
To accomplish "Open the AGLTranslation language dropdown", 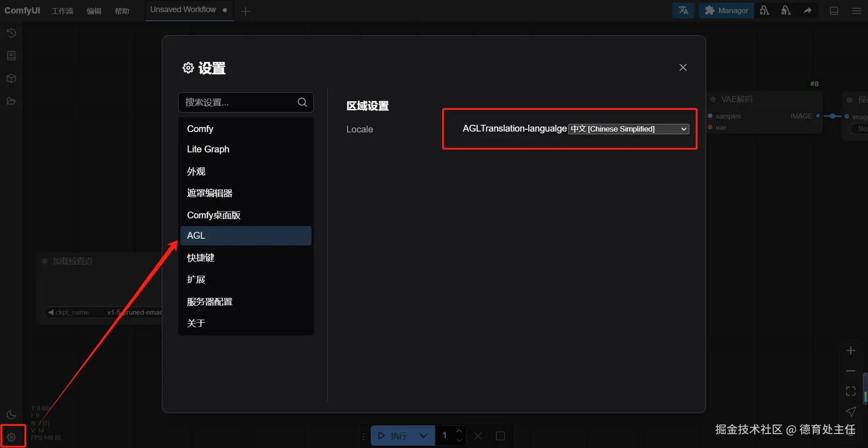I will (628, 129).
